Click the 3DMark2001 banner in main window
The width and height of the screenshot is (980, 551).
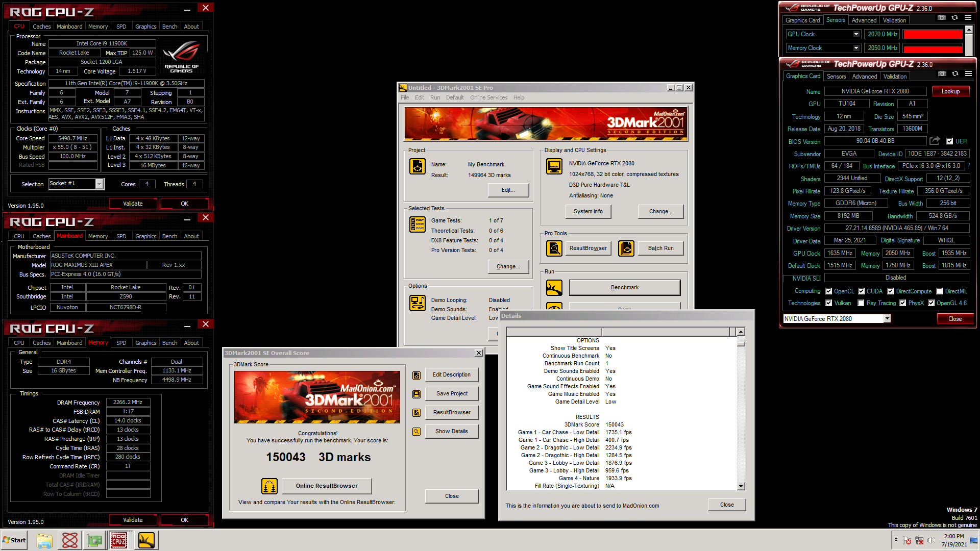(546, 123)
